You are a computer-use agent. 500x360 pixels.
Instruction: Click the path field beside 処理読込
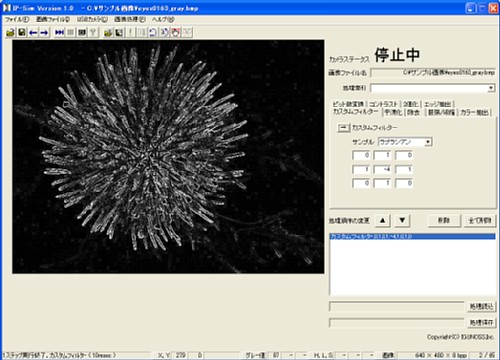point(397,306)
